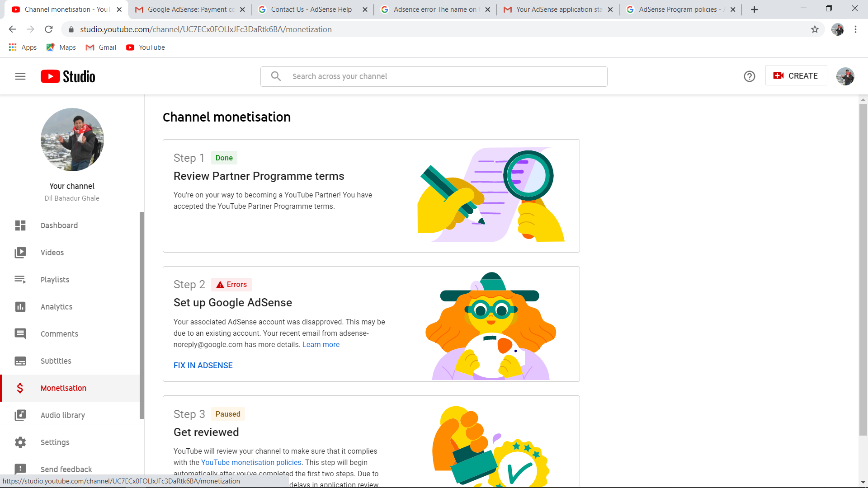Click the CREATE button

796,76
